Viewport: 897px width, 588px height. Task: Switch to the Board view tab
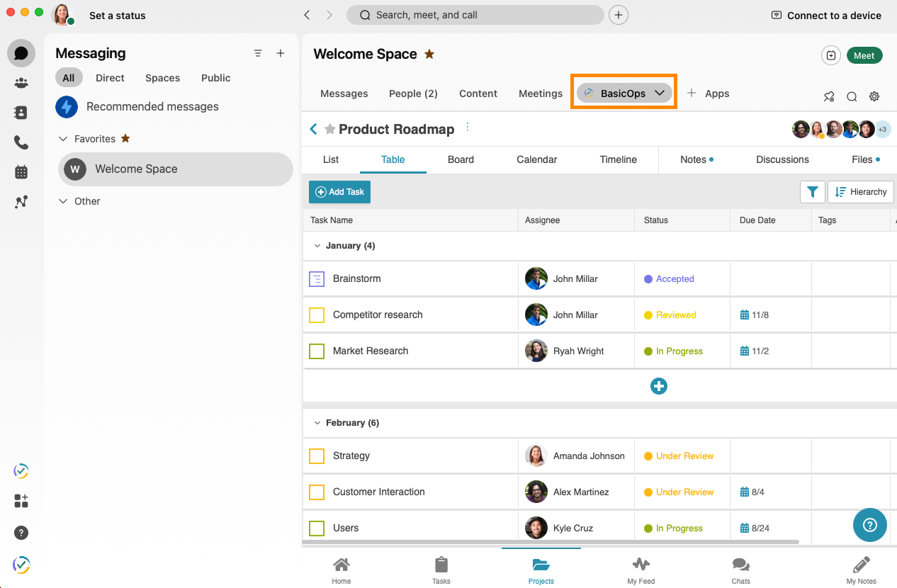click(x=461, y=159)
